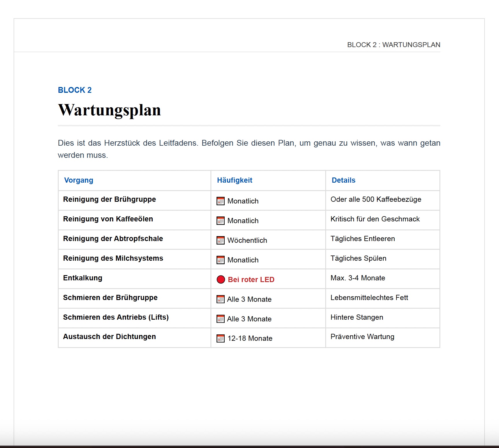The image size is (499, 448).
Task: Open the BLOCK 2 link
Action: click(75, 90)
